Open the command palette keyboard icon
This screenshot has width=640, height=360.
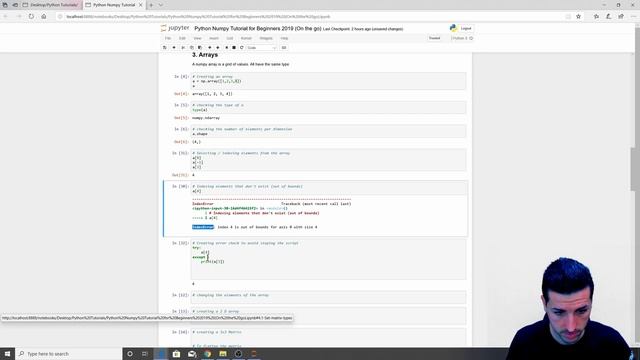(284, 48)
